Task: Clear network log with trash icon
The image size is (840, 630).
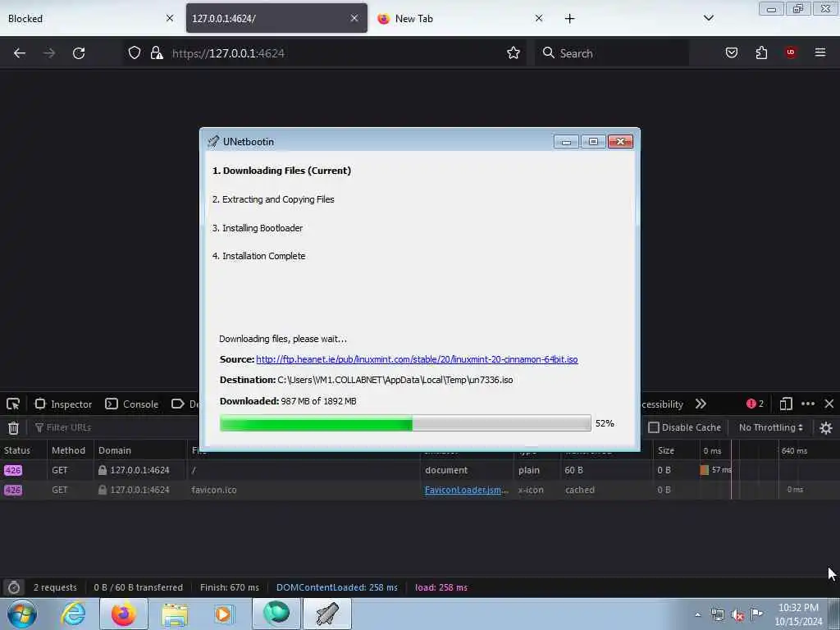Action: coord(13,427)
